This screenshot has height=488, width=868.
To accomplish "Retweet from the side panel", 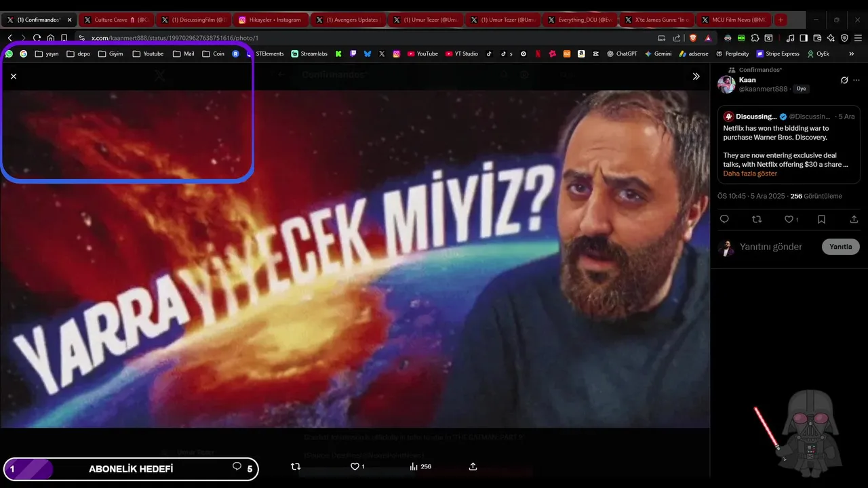I will pyautogui.click(x=757, y=220).
